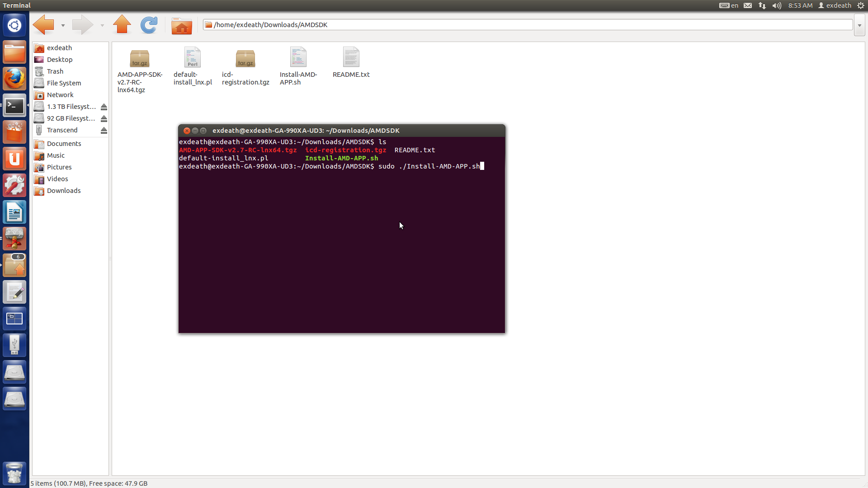This screenshot has height=488, width=868.
Task: Open keyboard layout en indicator
Action: (x=729, y=5)
